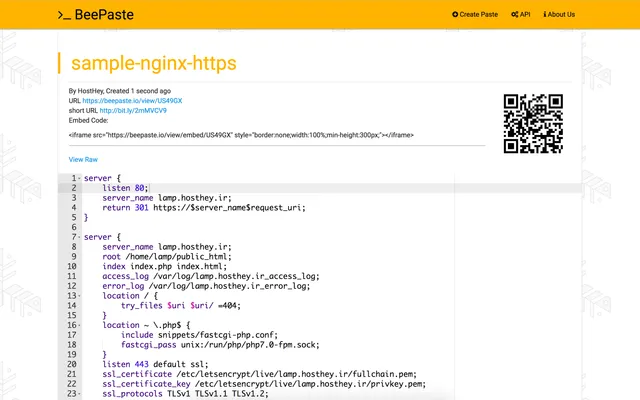
Task: Open the beepaste.io/view/US49GX URL link
Action: (x=132, y=101)
